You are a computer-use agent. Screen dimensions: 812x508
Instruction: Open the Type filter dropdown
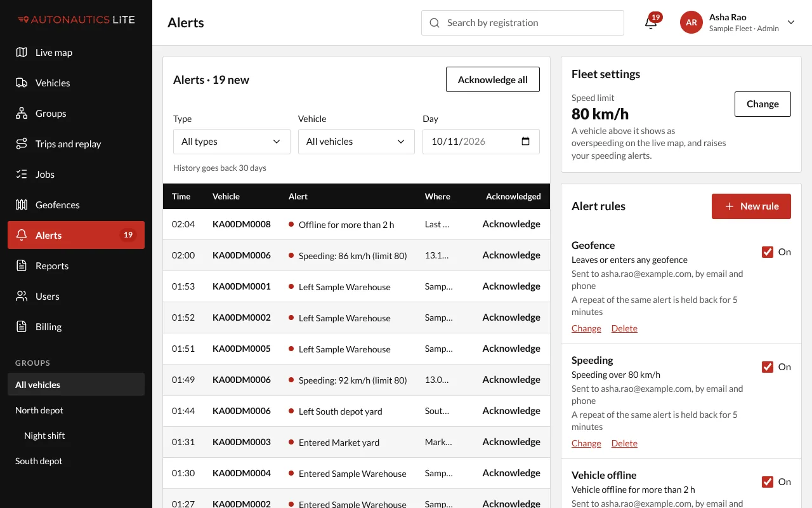[232, 142]
